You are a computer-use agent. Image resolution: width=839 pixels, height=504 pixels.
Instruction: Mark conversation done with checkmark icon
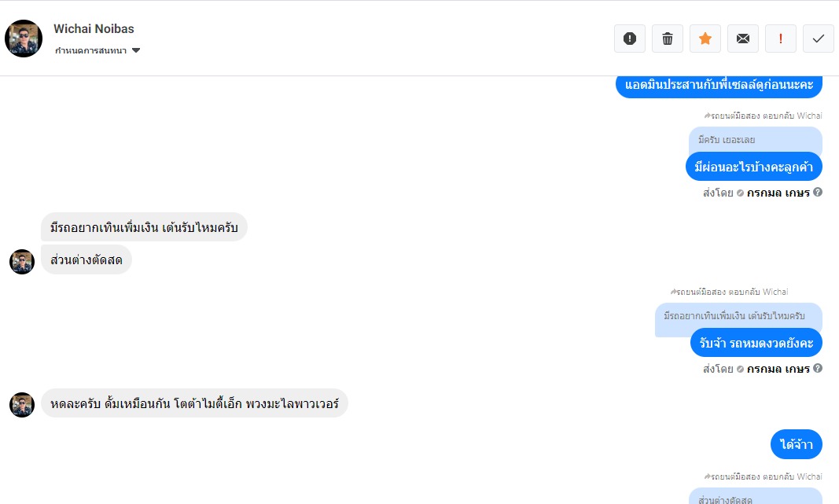[x=819, y=39]
